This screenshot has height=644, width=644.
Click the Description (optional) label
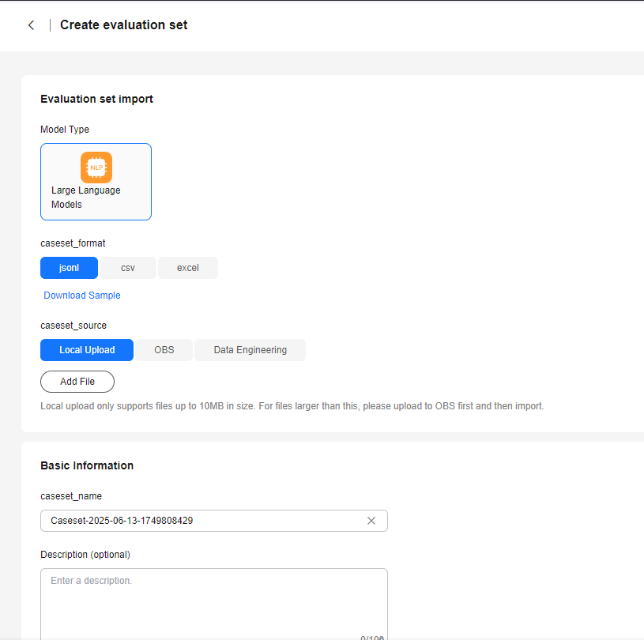tap(85, 555)
